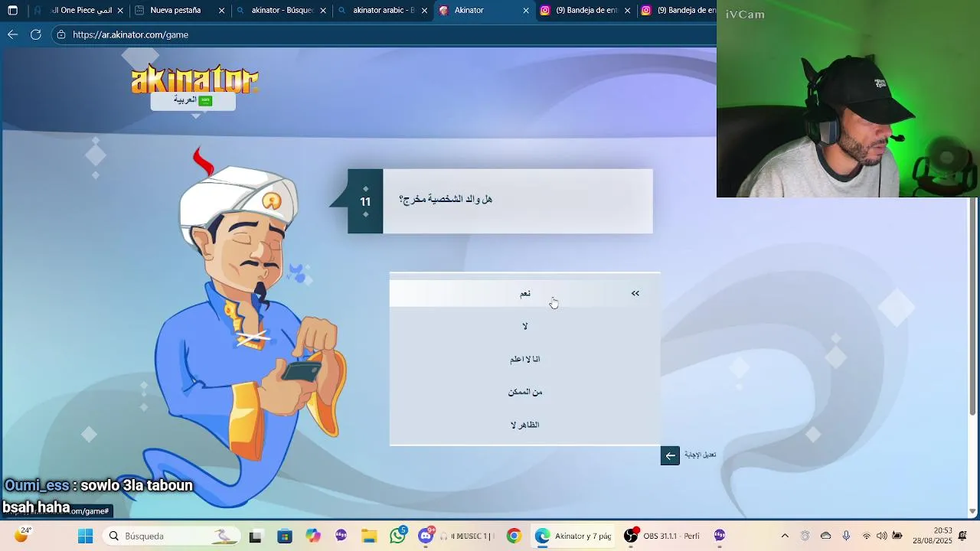Answer لا (no) to the question

[524, 326]
